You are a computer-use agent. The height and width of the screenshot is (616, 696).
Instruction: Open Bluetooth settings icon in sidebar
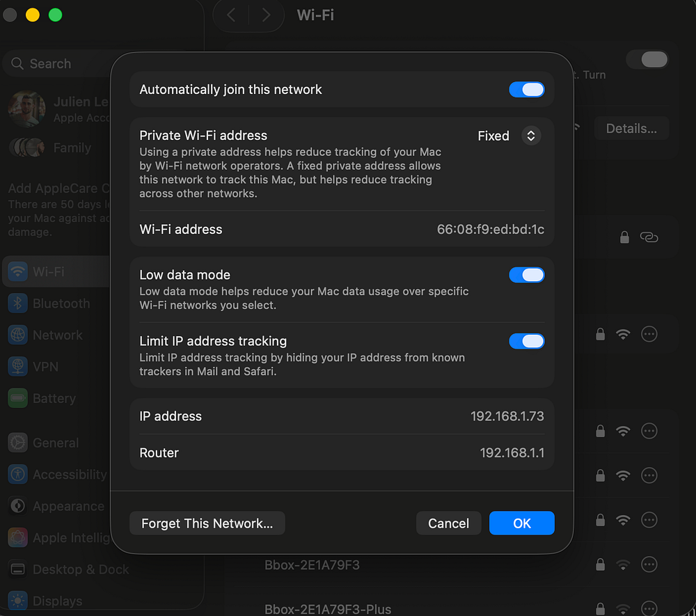pos(18,303)
